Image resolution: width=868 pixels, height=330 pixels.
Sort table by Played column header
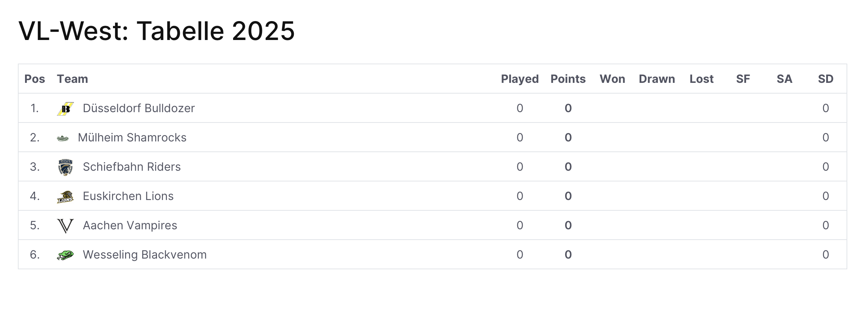pyautogui.click(x=520, y=79)
